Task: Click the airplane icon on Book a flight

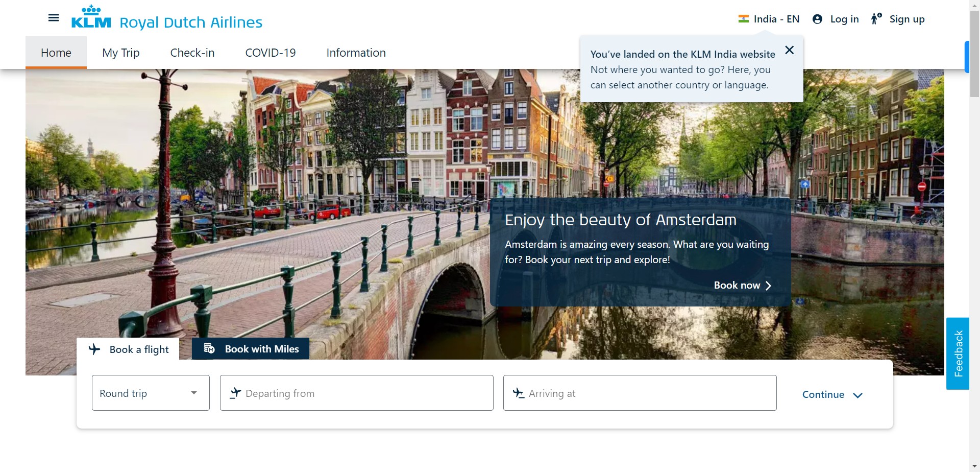Action: tap(94, 349)
